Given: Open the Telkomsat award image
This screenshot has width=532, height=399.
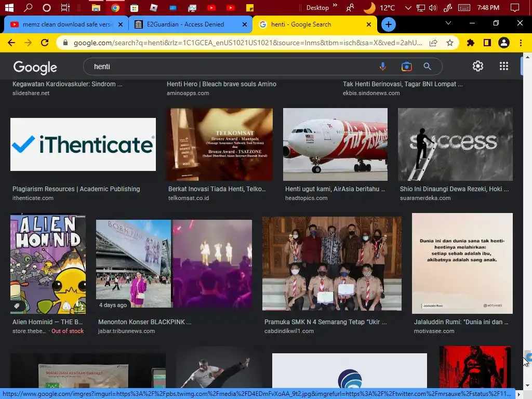Looking at the screenshot, I should tap(221, 144).
